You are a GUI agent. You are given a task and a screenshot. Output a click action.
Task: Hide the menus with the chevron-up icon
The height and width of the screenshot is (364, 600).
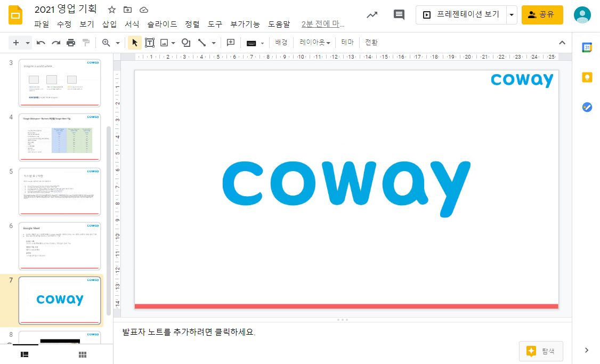click(562, 43)
